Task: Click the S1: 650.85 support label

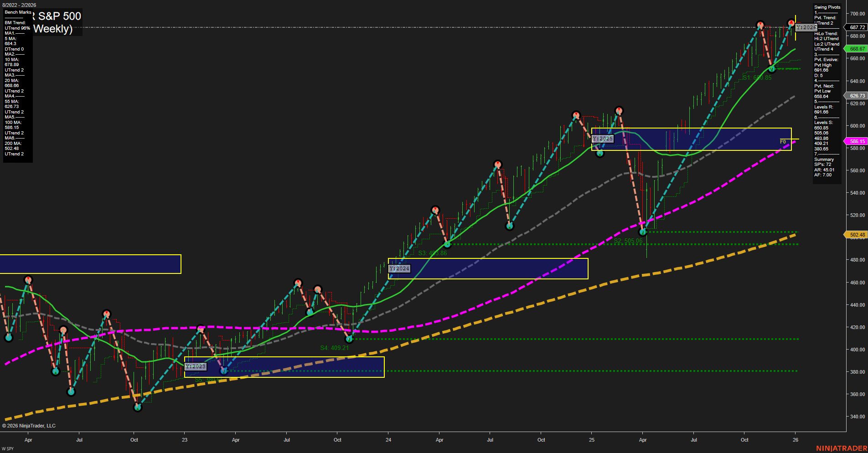Action: click(x=757, y=78)
